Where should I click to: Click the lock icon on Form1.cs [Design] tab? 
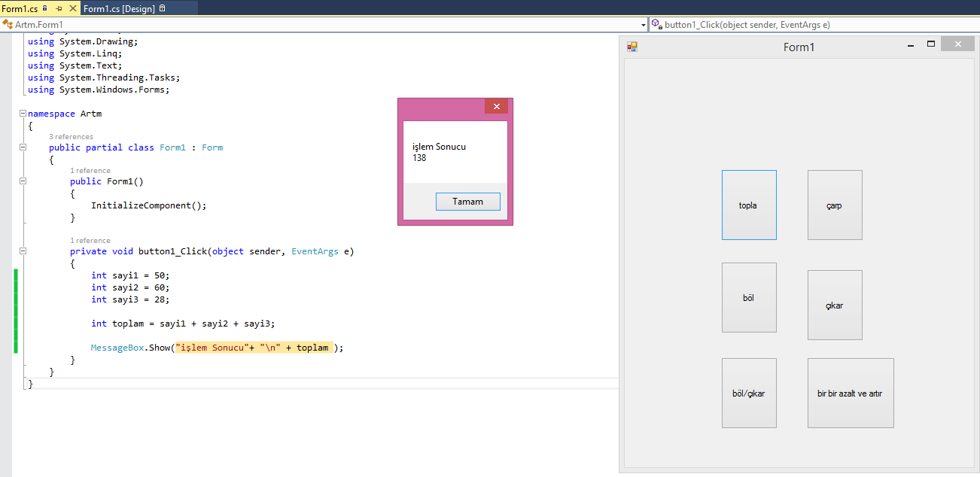(161, 8)
